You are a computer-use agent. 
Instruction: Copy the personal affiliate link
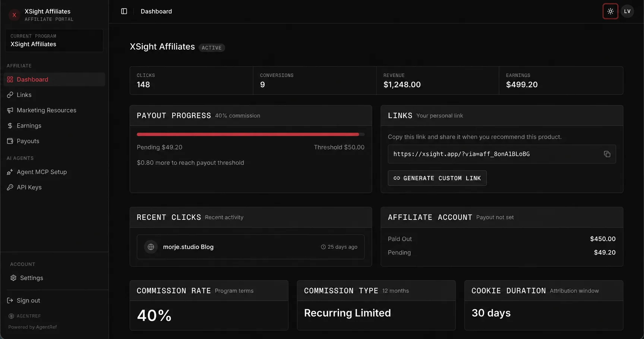click(x=607, y=154)
